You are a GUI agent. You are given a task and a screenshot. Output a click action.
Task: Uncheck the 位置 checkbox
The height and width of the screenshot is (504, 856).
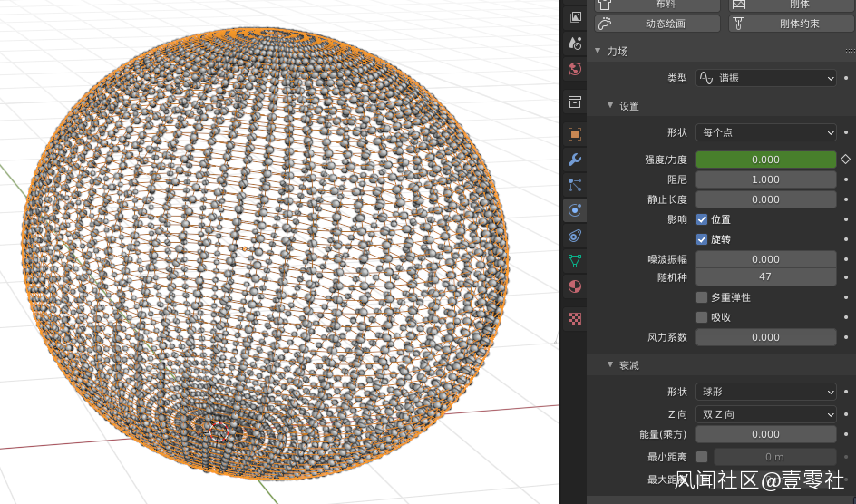[x=702, y=219]
